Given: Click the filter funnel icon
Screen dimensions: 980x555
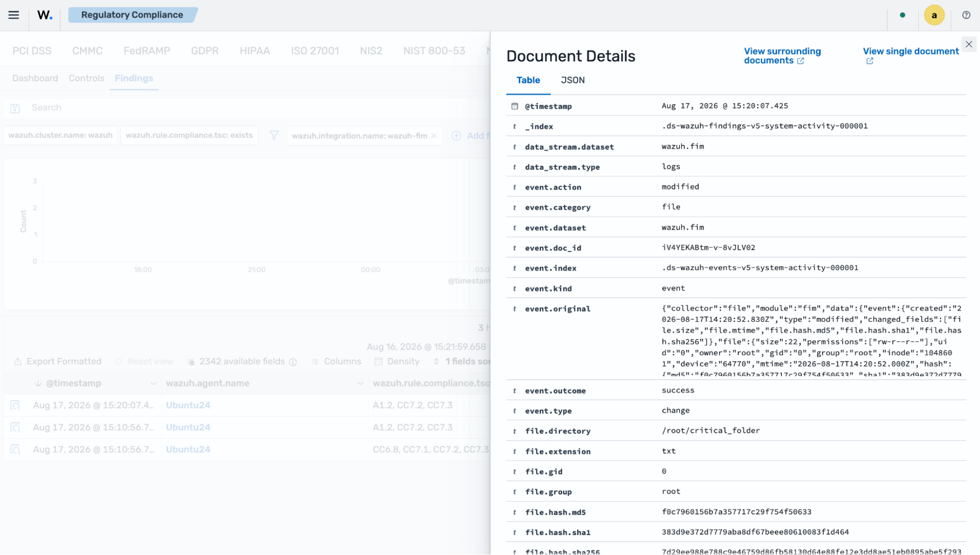Looking at the screenshot, I should pos(274,136).
